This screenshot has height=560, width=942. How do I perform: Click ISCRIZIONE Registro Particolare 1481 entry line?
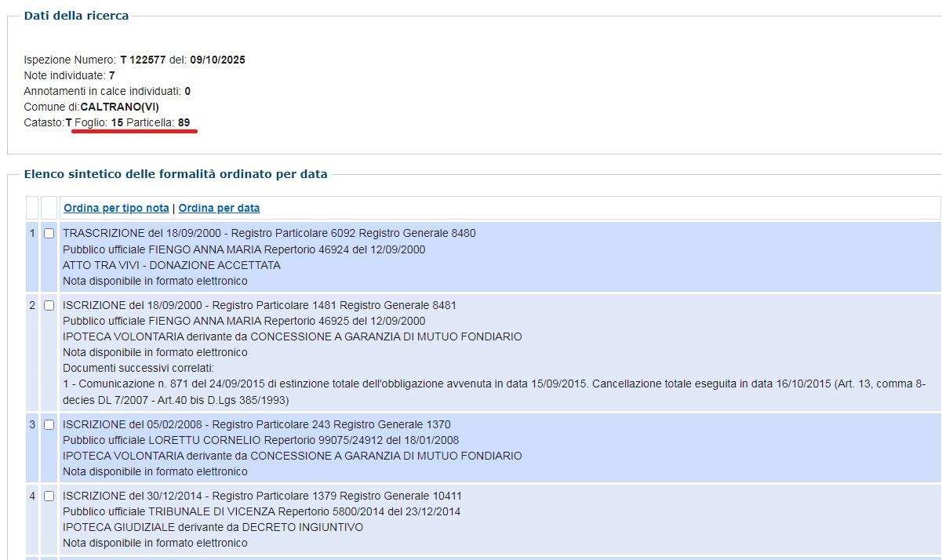point(259,305)
